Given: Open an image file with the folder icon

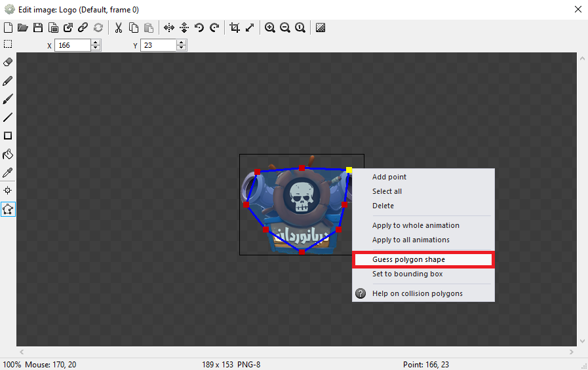Looking at the screenshot, I should tap(23, 28).
